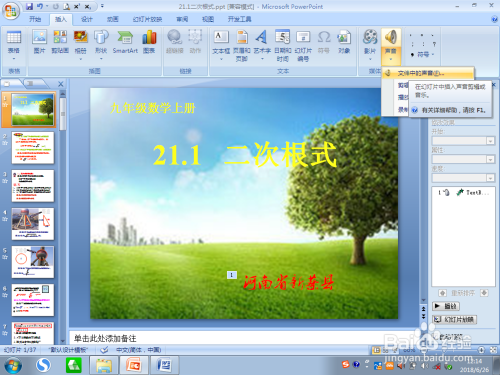Screen dimensions: 500x375
Task: Switch to the Developer (开发工具) tab
Action: click(x=239, y=19)
